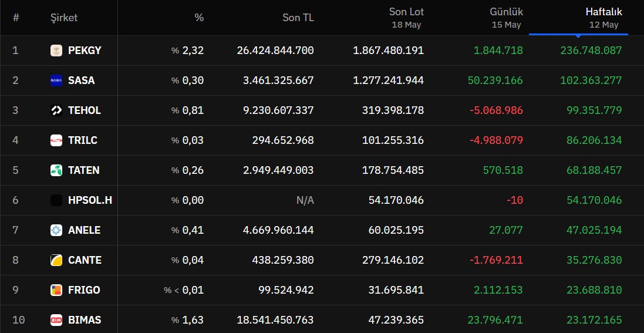644x333 pixels.
Task: Select SASA daily value 50.239.166
Action: (495, 80)
